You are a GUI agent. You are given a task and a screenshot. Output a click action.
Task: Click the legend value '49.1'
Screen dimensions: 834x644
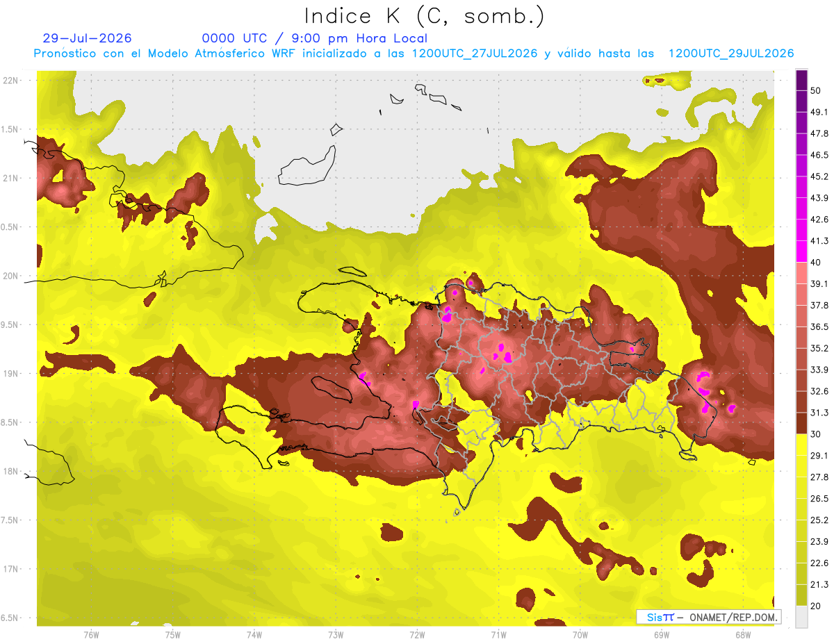coord(819,112)
